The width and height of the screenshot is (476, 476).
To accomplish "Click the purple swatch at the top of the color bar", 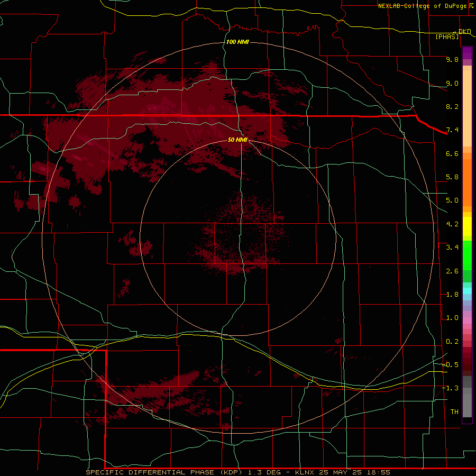I will tap(467, 53).
